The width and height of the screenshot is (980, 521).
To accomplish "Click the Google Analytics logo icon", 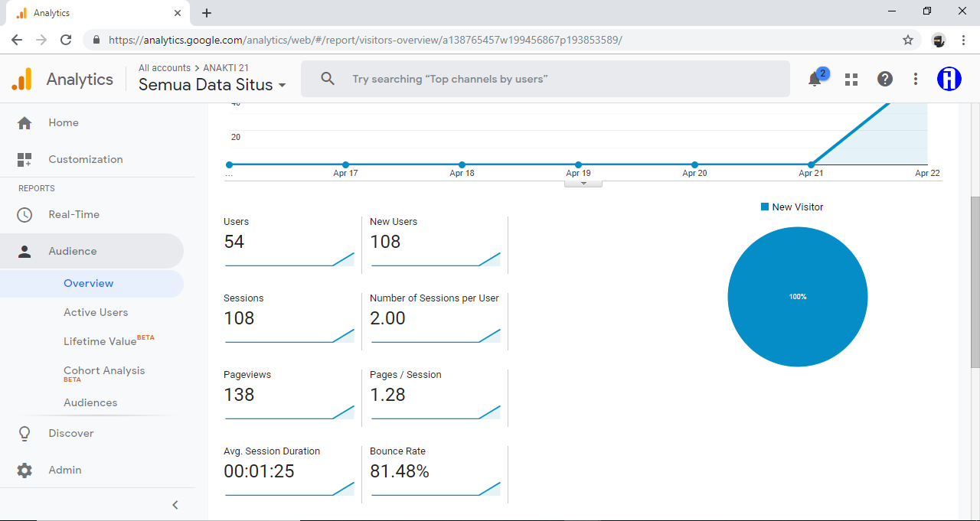I will tap(22, 79).
